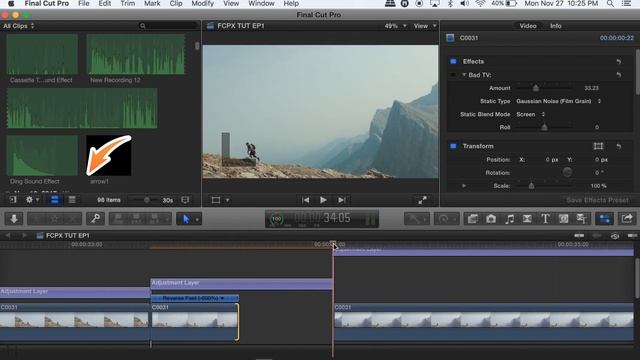Open the Titles browser T icon
Screen dimensions: 640x360
tap(545, 219)
